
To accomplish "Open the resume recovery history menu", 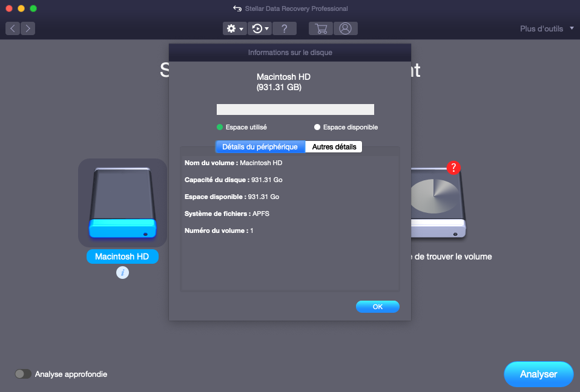I will [260, 28].
